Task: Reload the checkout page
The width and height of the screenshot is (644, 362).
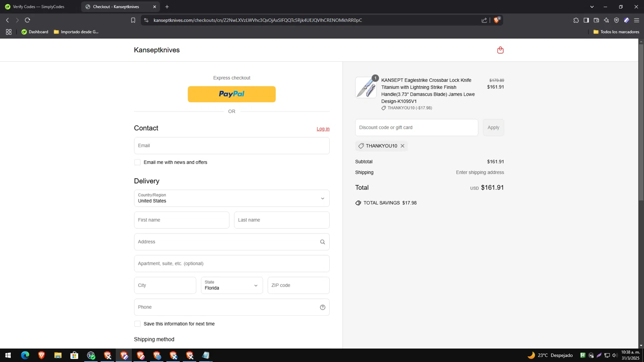Action: point(27,20)
